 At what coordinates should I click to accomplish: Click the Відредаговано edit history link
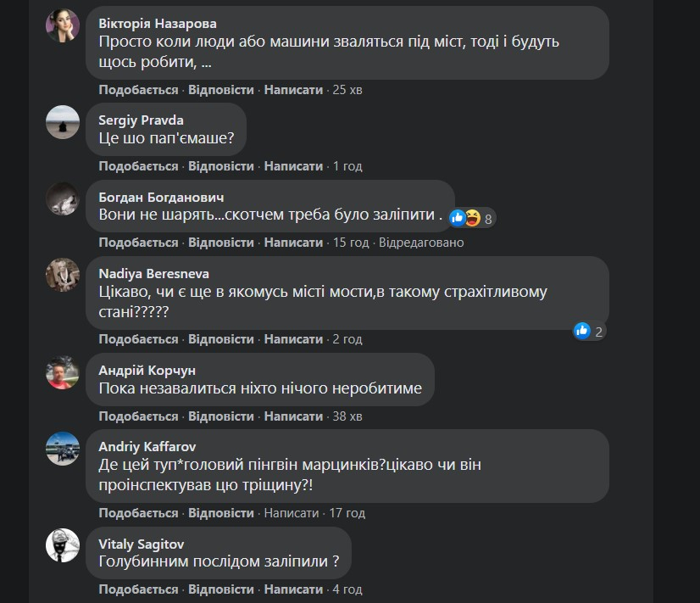point(421,243)
